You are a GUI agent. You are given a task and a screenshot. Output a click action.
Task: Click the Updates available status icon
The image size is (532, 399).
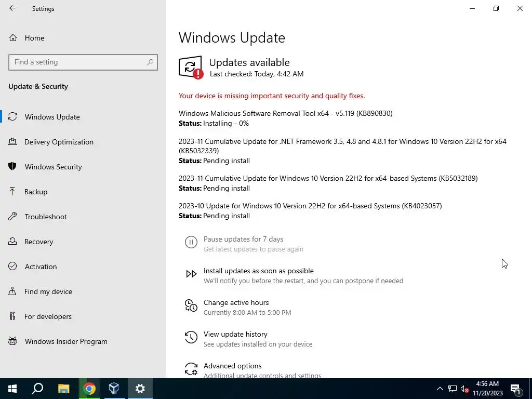[191, 67]
